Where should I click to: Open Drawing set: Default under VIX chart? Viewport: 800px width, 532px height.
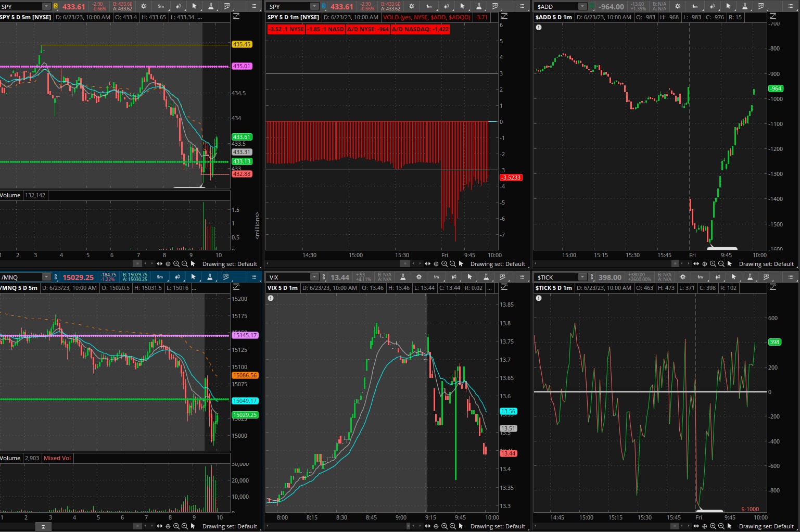click(x=498, y=526)
